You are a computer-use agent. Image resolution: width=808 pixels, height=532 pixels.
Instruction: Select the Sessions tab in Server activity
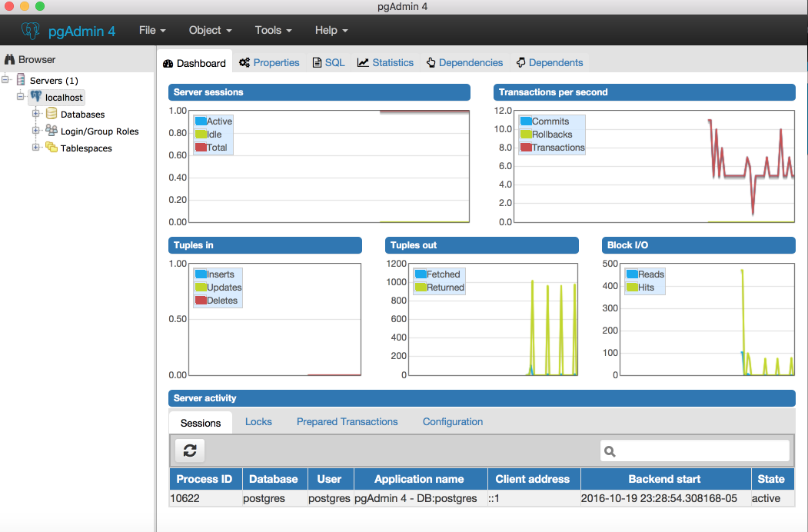pos(201,423)
